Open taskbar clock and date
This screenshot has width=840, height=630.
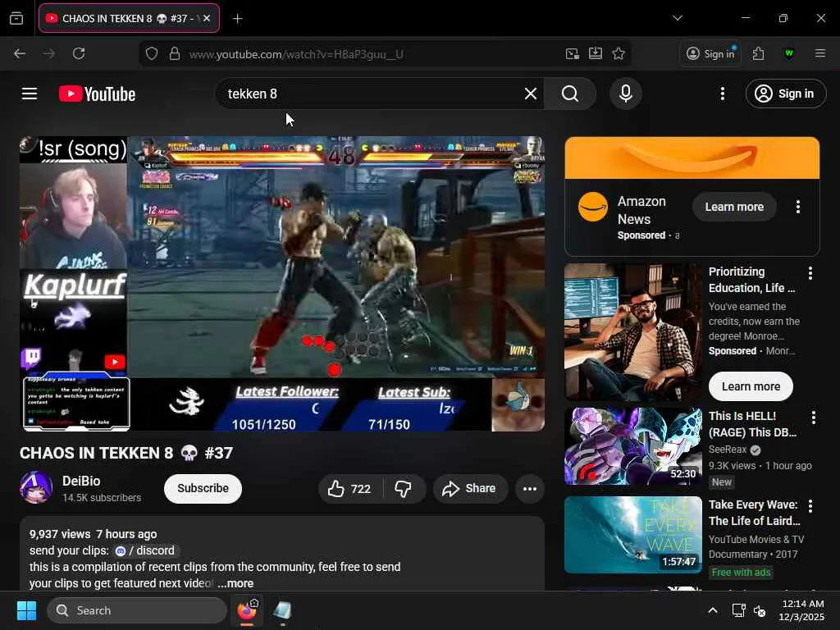pos(801,610)
